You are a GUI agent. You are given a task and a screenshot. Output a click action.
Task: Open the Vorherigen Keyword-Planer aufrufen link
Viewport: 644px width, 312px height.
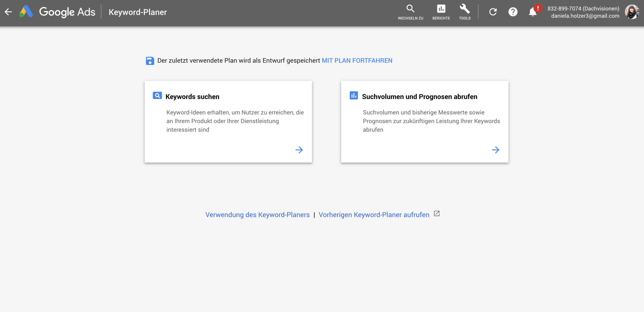[x=374, y=215]
